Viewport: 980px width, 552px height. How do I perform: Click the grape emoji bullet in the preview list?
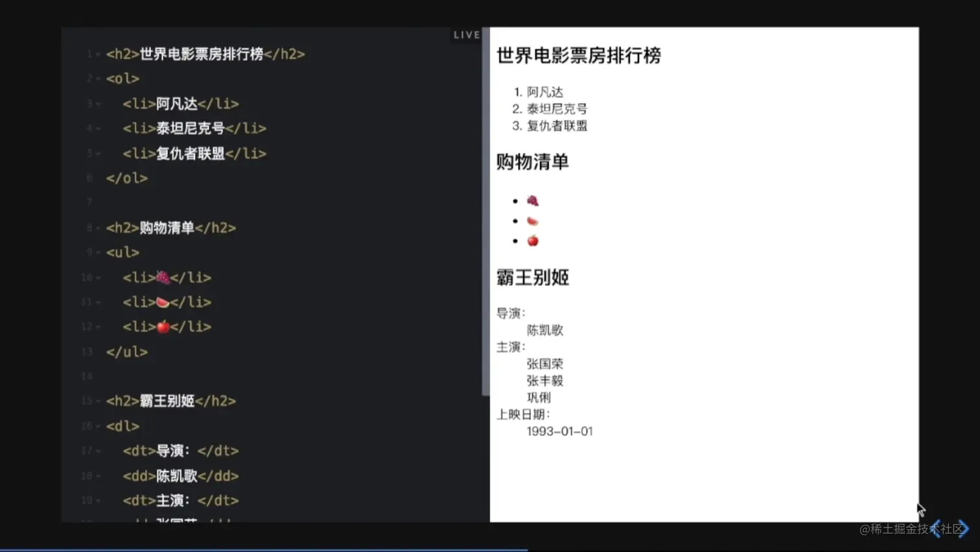pyautogui.click(x=532, y=200)
